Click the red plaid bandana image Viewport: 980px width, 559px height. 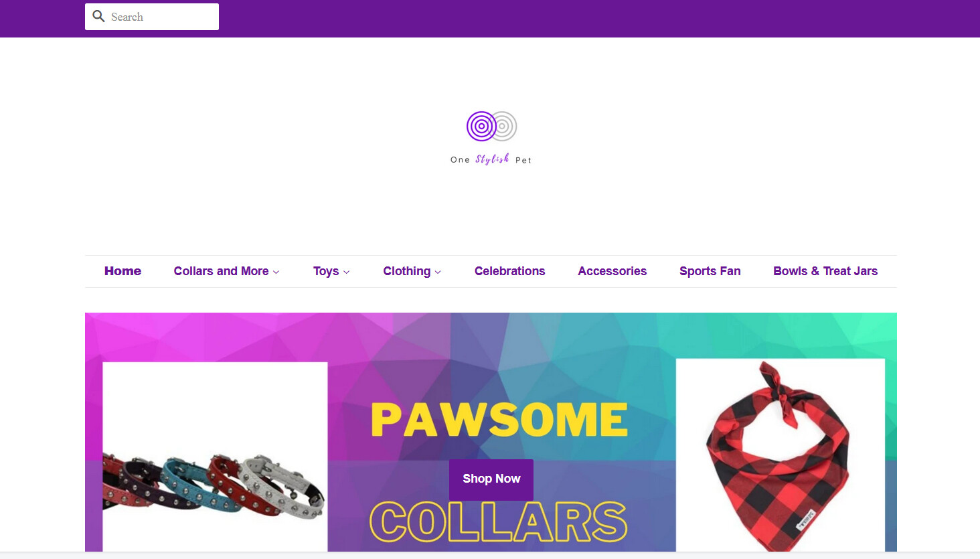pyautogui.click(x=781, y=455)
